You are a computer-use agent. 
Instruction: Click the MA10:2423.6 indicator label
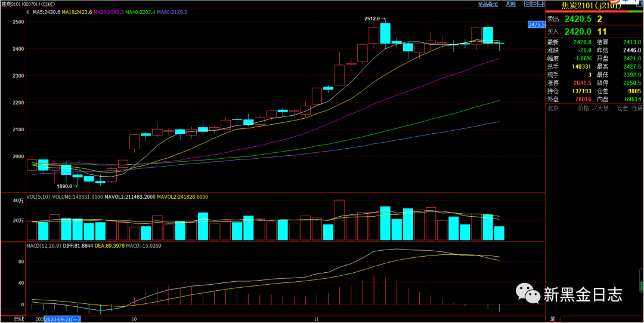coord(77,12)
